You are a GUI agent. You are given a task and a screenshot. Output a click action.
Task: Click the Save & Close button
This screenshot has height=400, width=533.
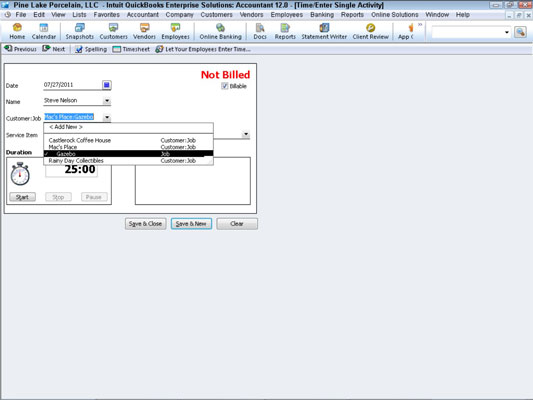[x=145, y=224]
